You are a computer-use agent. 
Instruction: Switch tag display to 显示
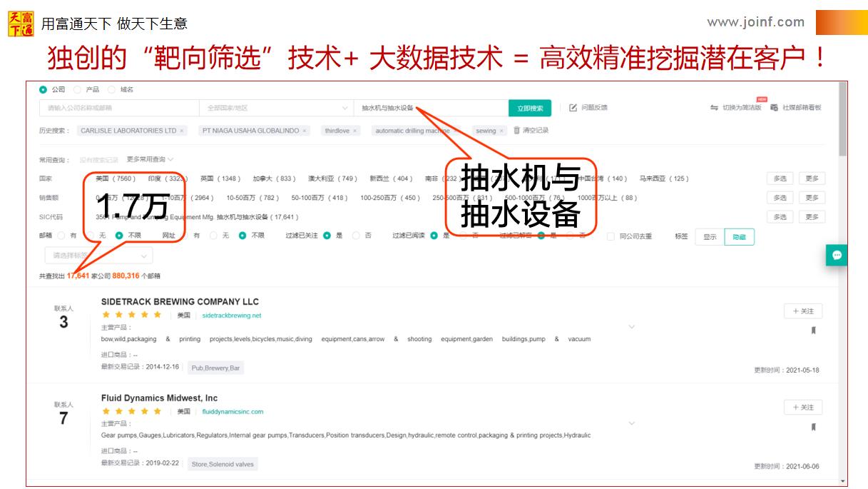point(710,237)
